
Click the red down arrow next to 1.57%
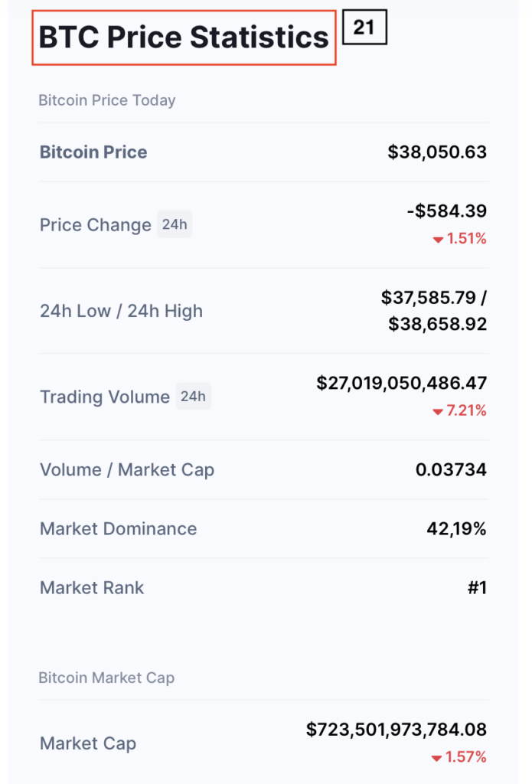point(436,759)
